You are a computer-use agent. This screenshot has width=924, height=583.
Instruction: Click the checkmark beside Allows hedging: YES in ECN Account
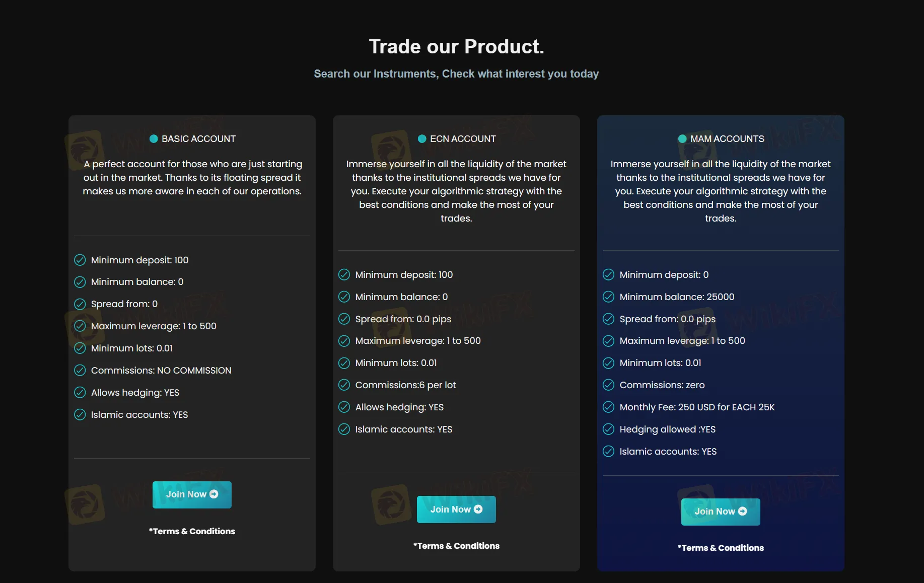tap(345, 407)
